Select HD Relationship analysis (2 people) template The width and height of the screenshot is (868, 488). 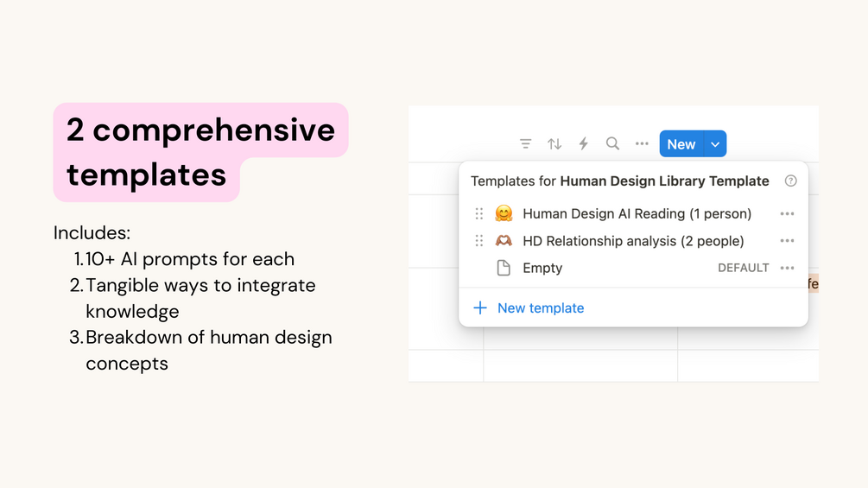633,241
